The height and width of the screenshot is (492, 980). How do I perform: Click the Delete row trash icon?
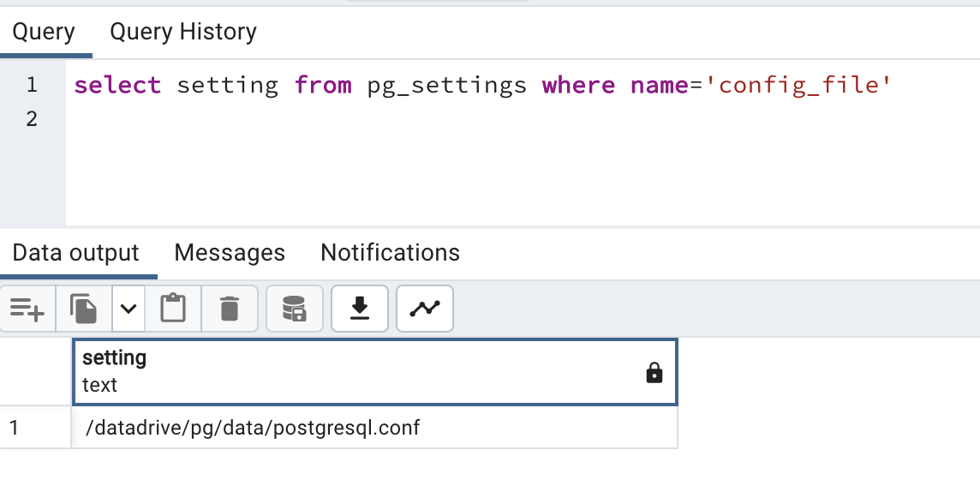(x=229, y=309)
